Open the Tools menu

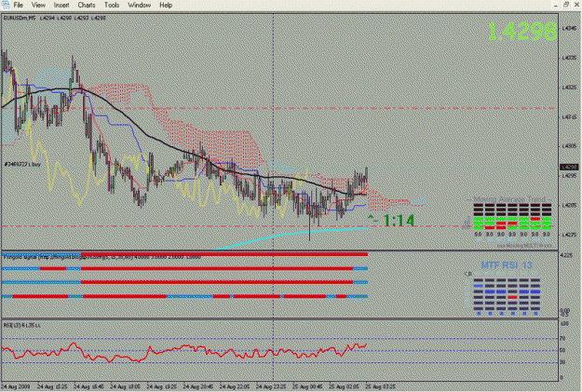tap(112, 6)
